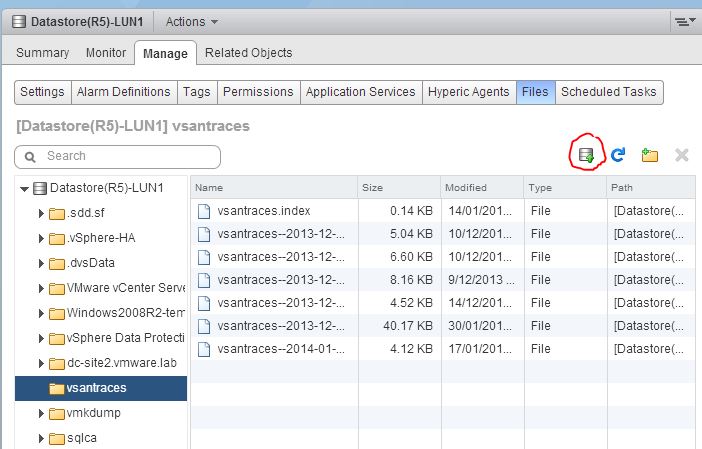Click the folder icon of .vSphere-HA
702x449 pixels.
[56, 239]
